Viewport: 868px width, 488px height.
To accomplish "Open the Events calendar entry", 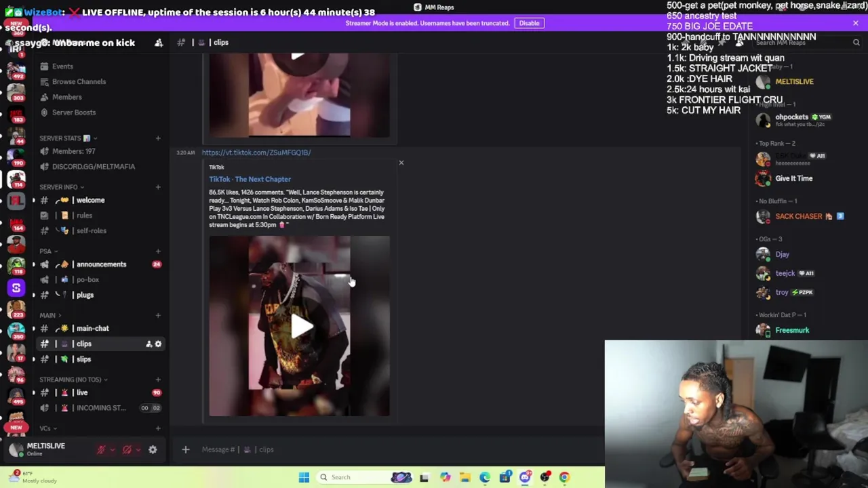I will pos(62,66).
